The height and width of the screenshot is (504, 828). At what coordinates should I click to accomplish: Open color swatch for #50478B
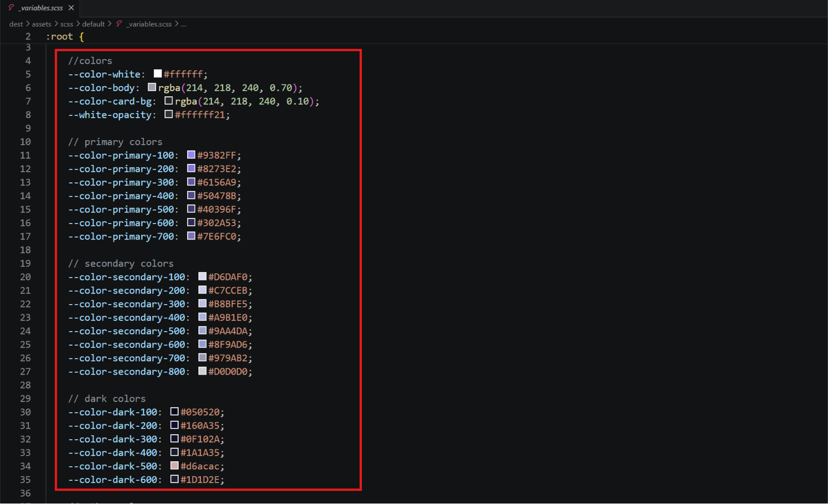click(191, 195)
